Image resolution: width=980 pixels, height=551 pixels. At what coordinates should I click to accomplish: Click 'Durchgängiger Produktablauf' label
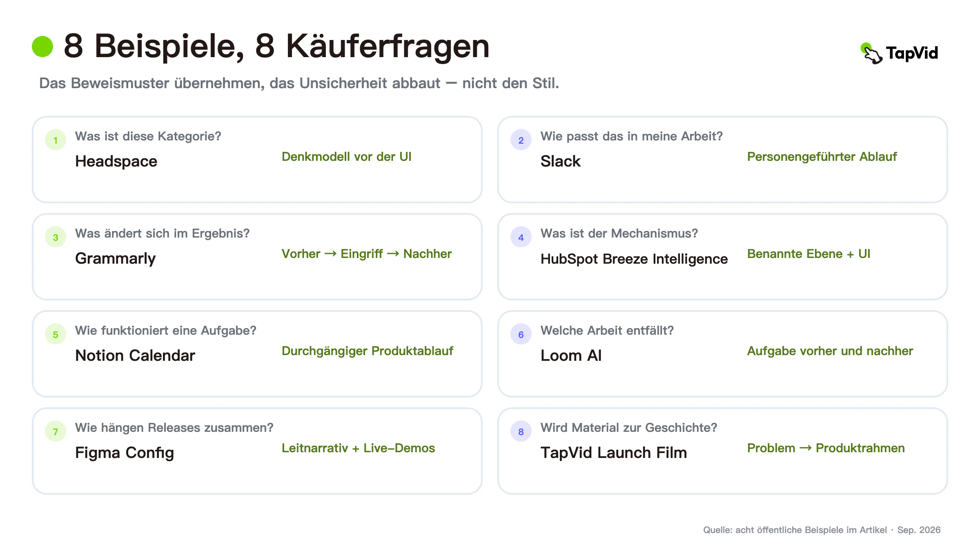click(x=367, y=351)
